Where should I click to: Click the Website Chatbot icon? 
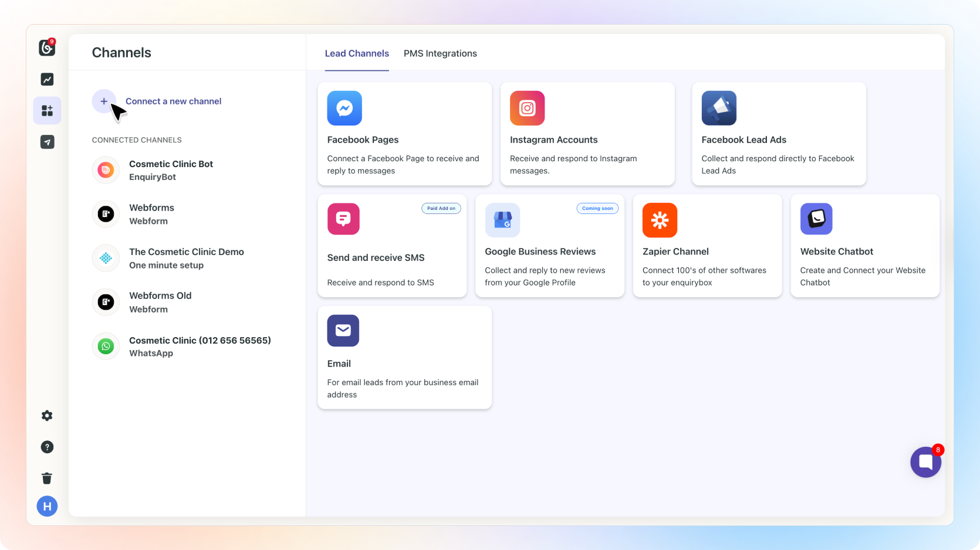[816, 219]
